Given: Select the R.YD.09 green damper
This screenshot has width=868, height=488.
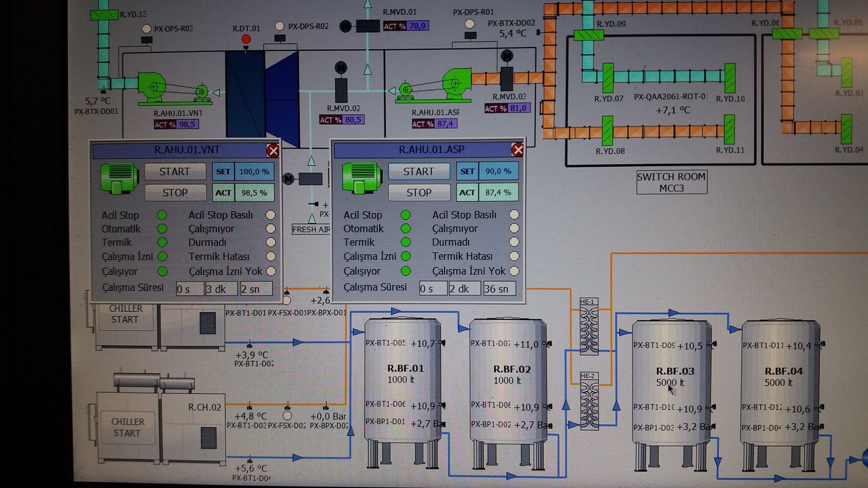Looking at the screenshot, I should [x=588, y=35].
